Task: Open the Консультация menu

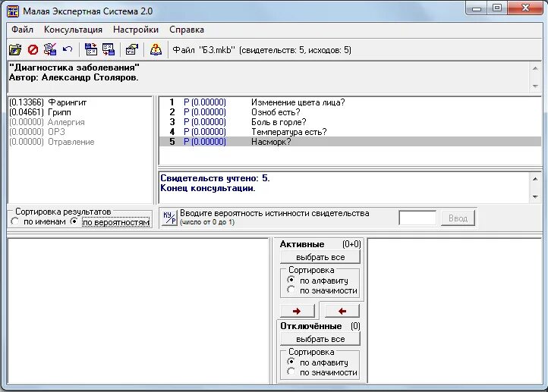Action: click(x=73, y=30)
